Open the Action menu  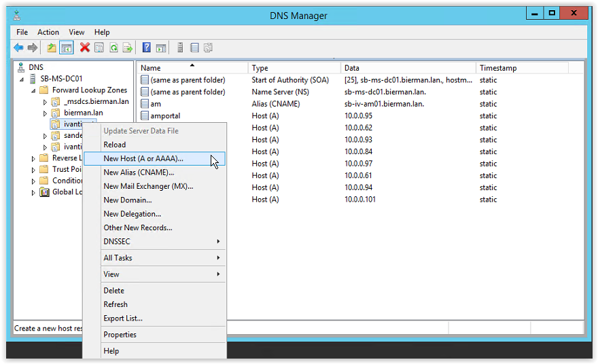[48, 32]
